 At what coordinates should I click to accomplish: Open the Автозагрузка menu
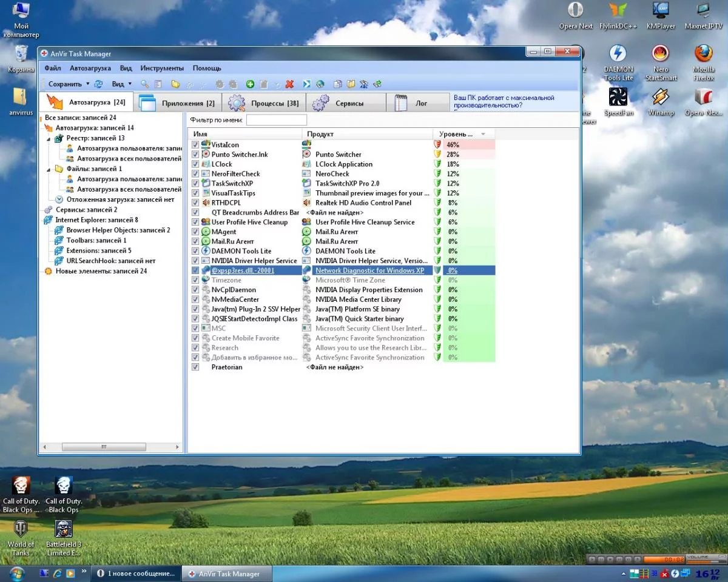[x=90, y=69]
